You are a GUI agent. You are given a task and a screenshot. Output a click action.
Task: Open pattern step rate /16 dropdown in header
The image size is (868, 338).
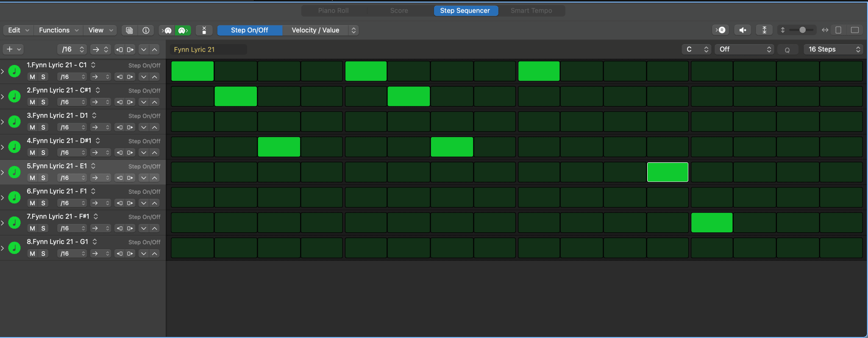click(x=72, y=50)
